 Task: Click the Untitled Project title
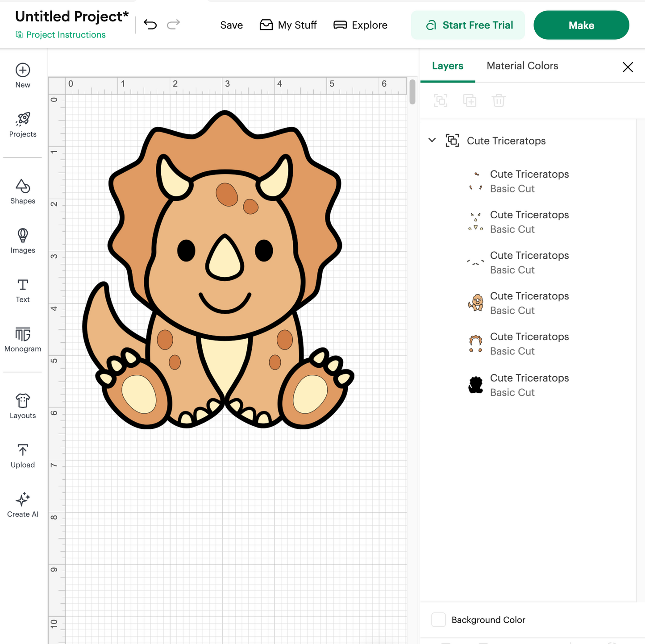click(72, 17)
